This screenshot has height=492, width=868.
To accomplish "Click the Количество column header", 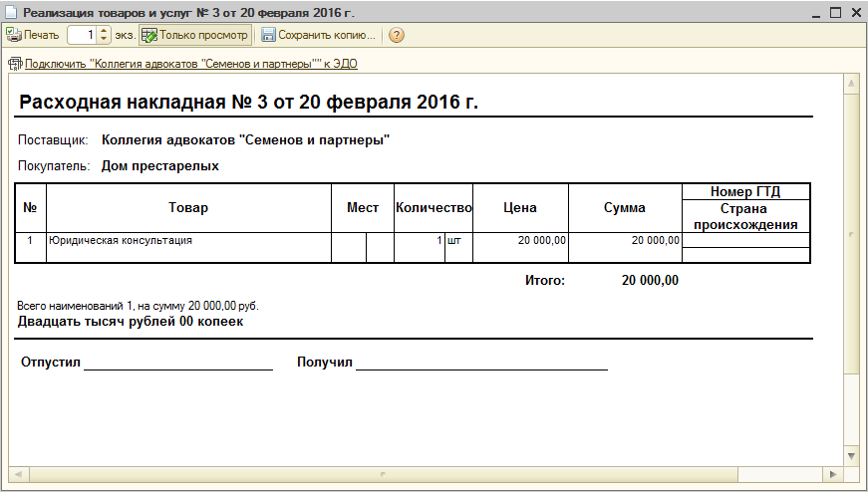I will point(434,207).
